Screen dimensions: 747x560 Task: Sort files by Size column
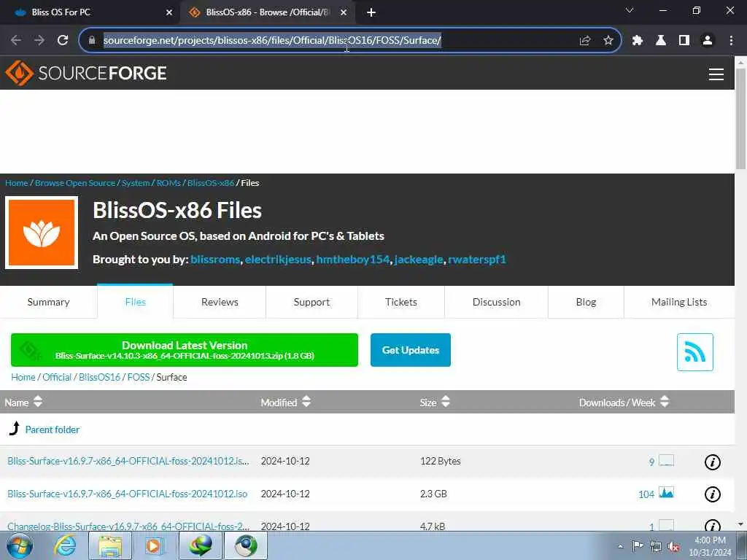click(x=435, y=402)
